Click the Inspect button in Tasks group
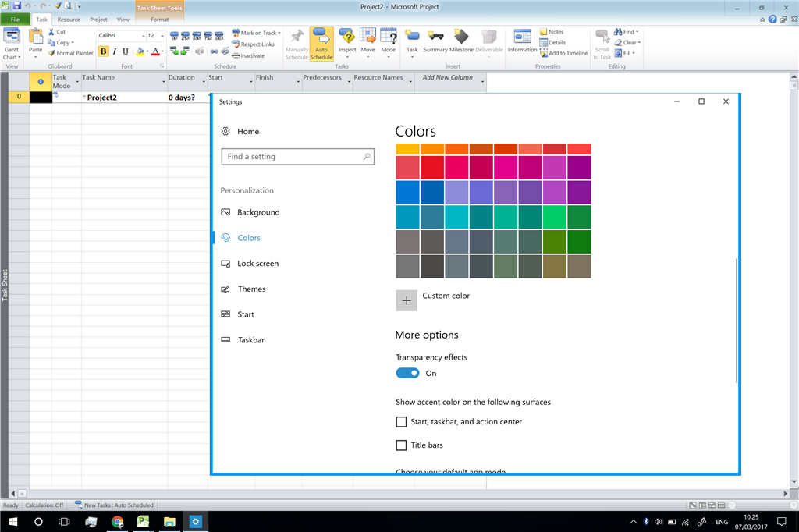The height and width of the screenshot is (532, 799). (x=347, y=43)
